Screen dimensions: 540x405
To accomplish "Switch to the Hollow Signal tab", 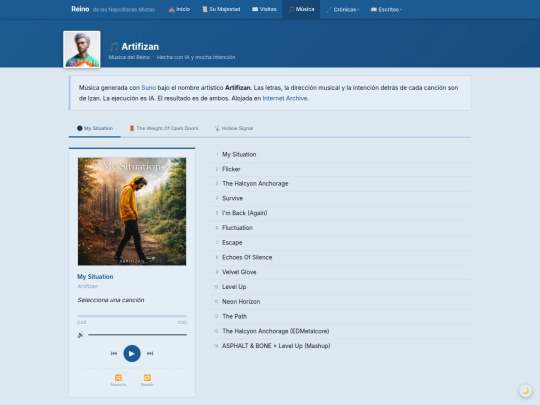I will coord(234,128).
